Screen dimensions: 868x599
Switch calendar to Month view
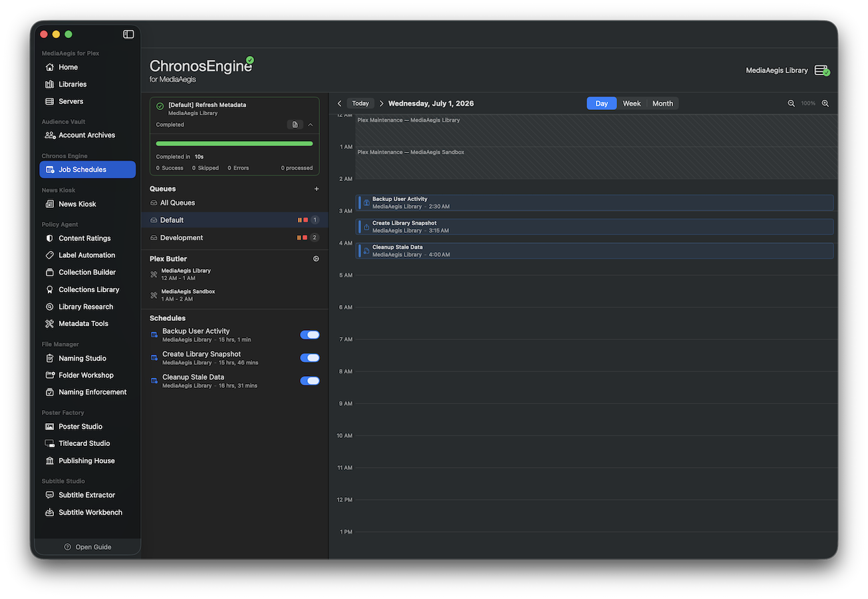pyautogui.click(x=662, y=104)
